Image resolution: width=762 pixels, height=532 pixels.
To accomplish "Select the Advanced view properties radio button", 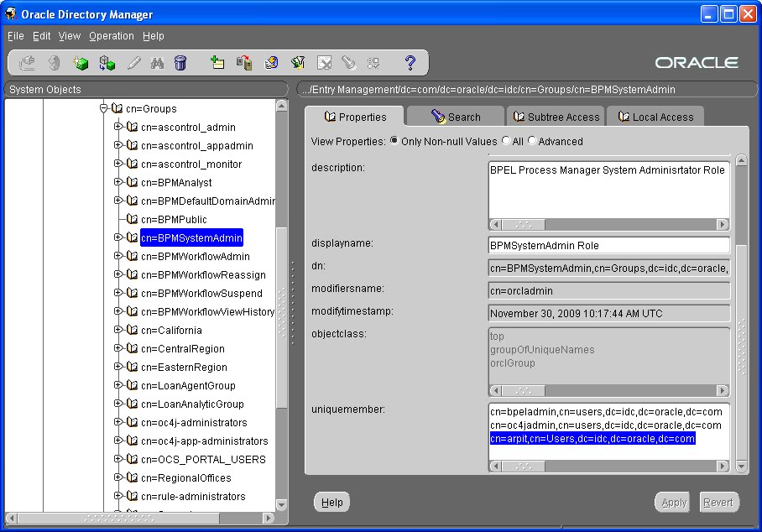I will (532, 141).
